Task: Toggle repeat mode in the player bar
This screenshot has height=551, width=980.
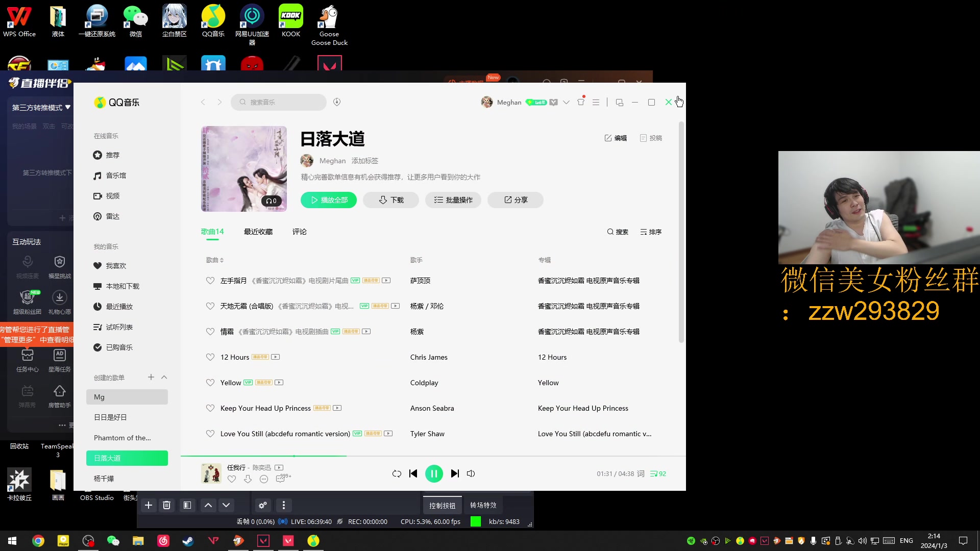Action: pyautogui.click(x=397, y=473)
